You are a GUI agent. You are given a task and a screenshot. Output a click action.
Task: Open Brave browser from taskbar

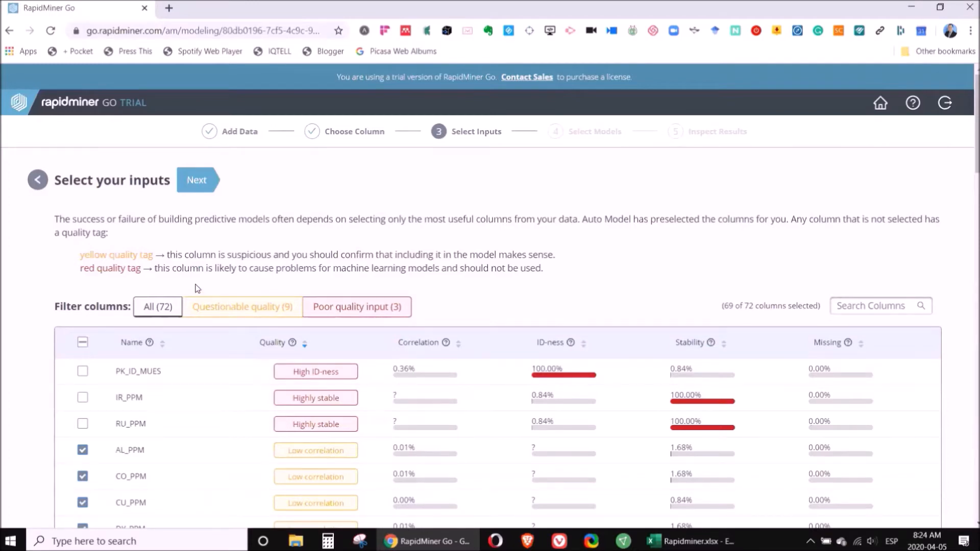point(527,541)
